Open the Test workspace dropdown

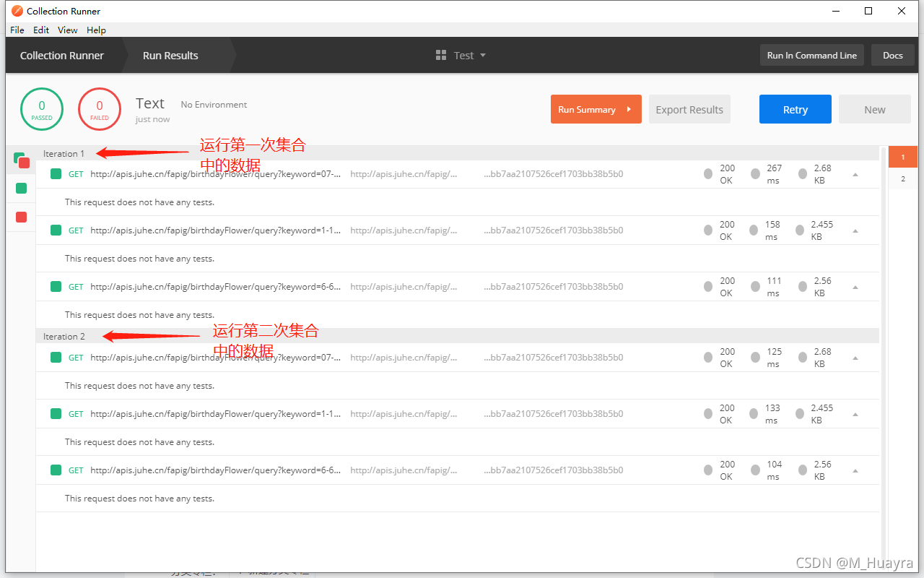click(482, 56)
